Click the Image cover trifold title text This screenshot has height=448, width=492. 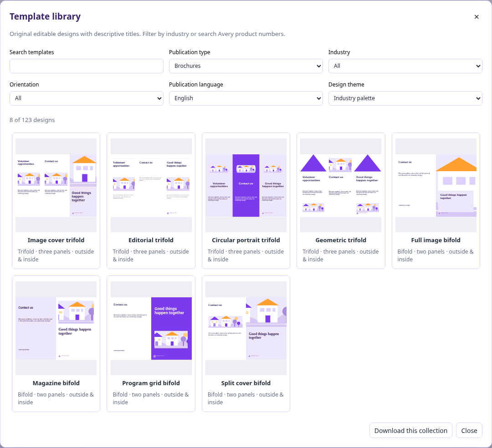click(56, 240)
